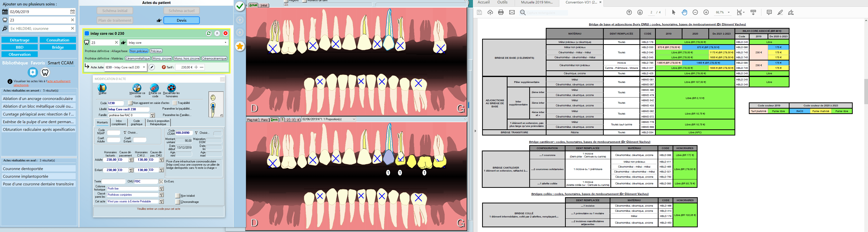Click the red delete act icon
Viewport: 868px width, 232px height.
226,33
